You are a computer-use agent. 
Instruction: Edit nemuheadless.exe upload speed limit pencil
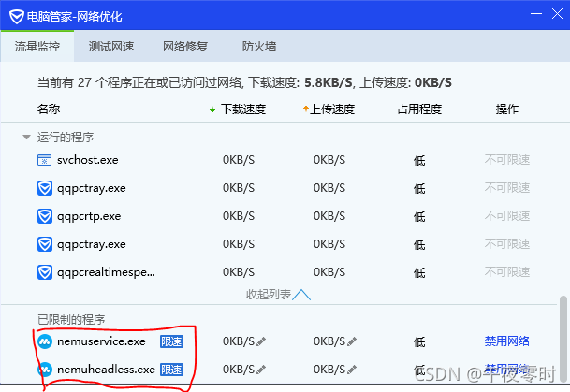tap(352, 370)
